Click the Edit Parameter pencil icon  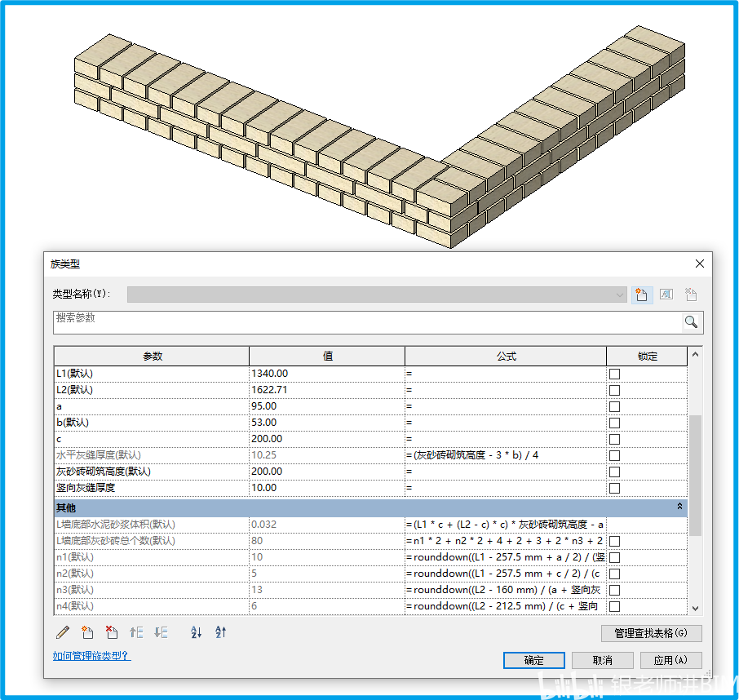coord(63,632)
